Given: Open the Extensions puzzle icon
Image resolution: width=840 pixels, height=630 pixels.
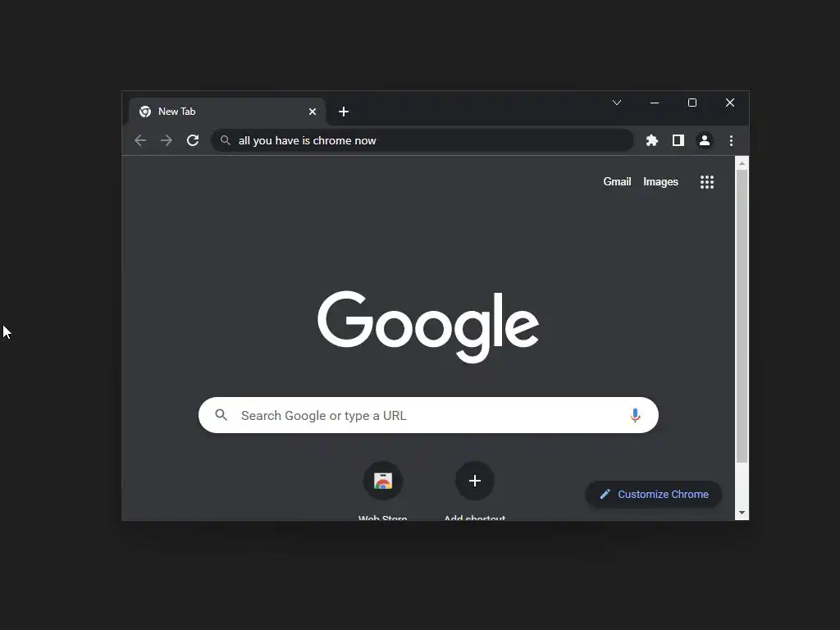Looking at the screenshot, I should tap(652, 140).
